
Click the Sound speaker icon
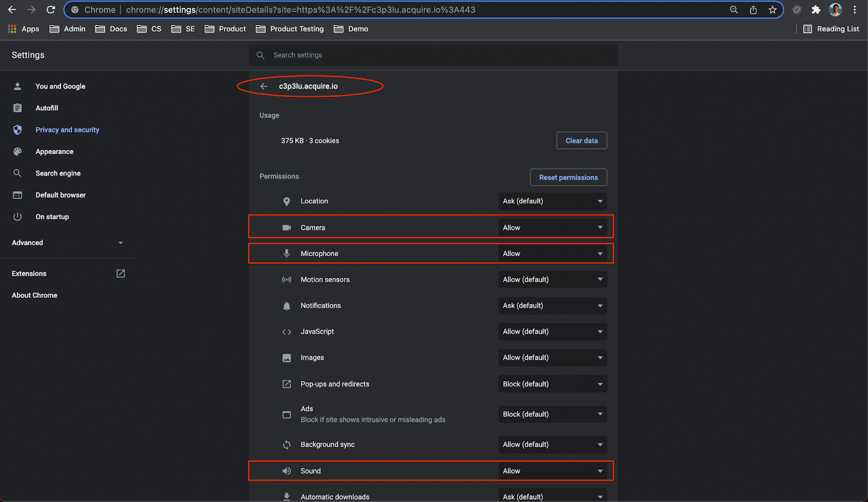point(286,471)
